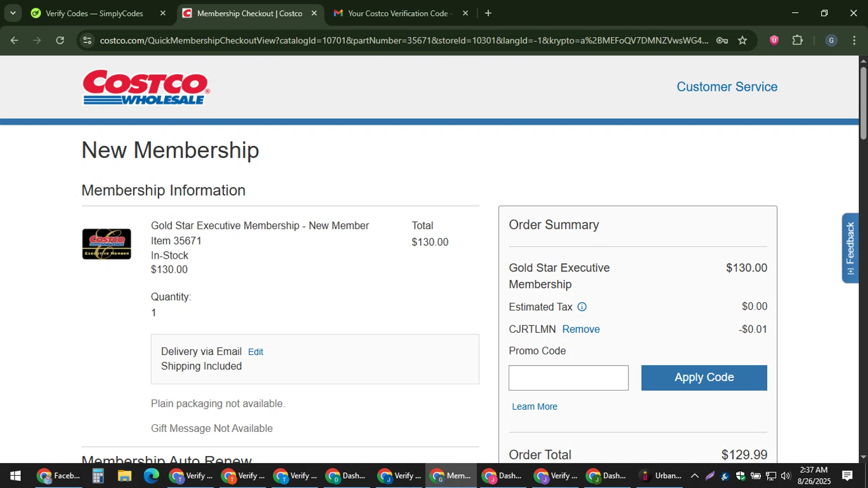Open the Urban taskbar app
Viewport: 868px width, 488px height.
661,476
